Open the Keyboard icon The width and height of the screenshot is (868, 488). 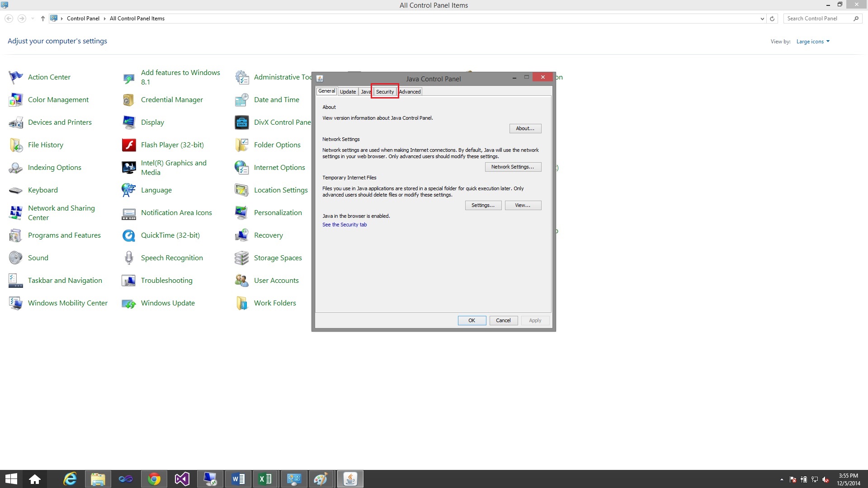click(x=16, y=190)
